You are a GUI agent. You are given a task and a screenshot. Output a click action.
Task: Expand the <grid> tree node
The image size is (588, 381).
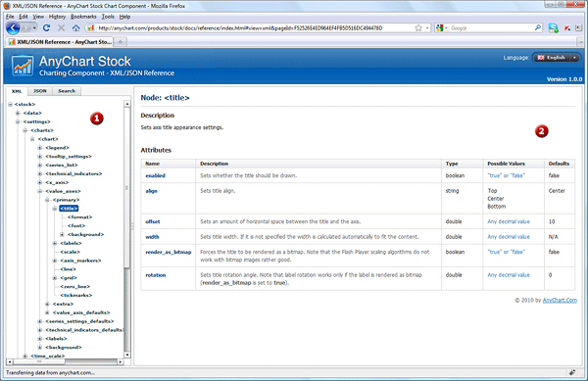[54, 278]
